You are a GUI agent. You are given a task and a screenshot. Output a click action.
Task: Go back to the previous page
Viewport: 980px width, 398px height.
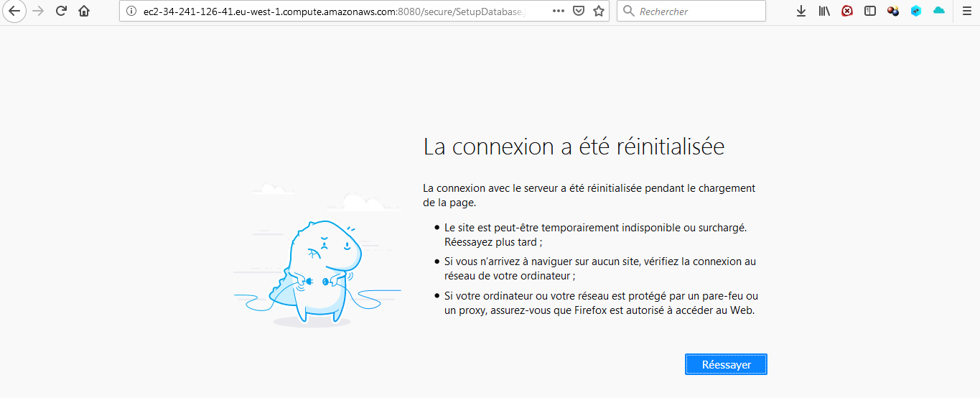14,11
